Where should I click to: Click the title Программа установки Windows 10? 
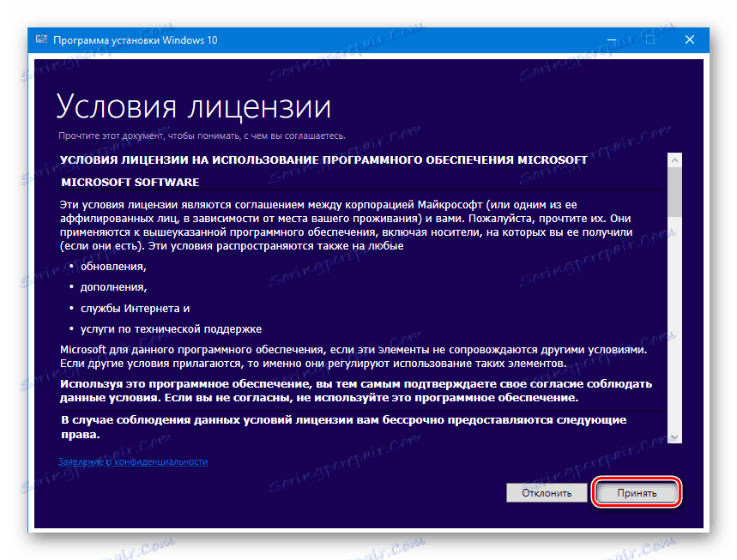(136, 40)
